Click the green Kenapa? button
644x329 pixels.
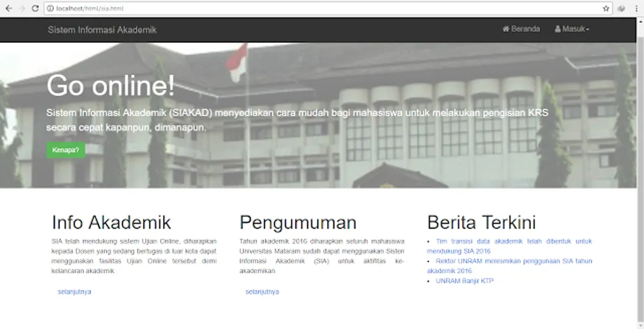click(66, 150)
